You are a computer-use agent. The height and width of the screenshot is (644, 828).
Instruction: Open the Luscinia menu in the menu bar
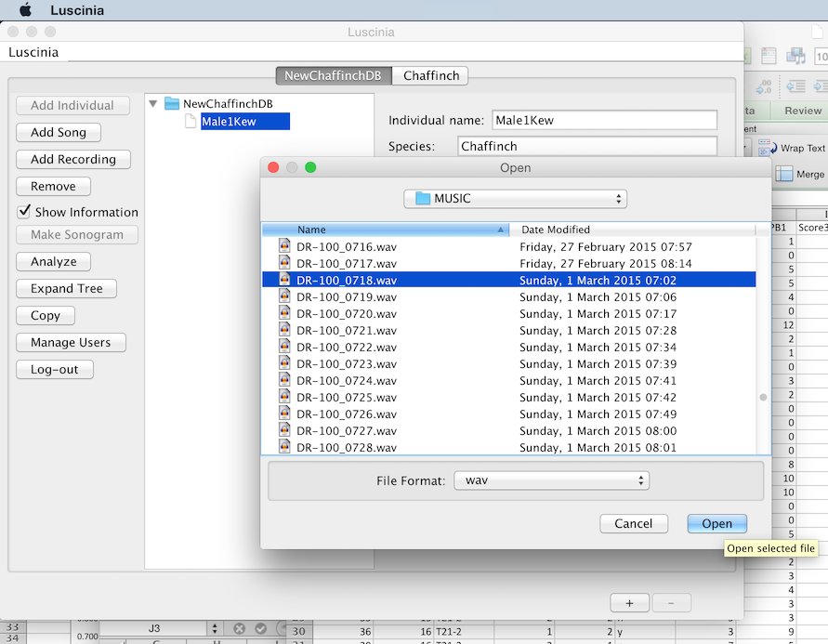pyautogui.click(x=77, y=10)
